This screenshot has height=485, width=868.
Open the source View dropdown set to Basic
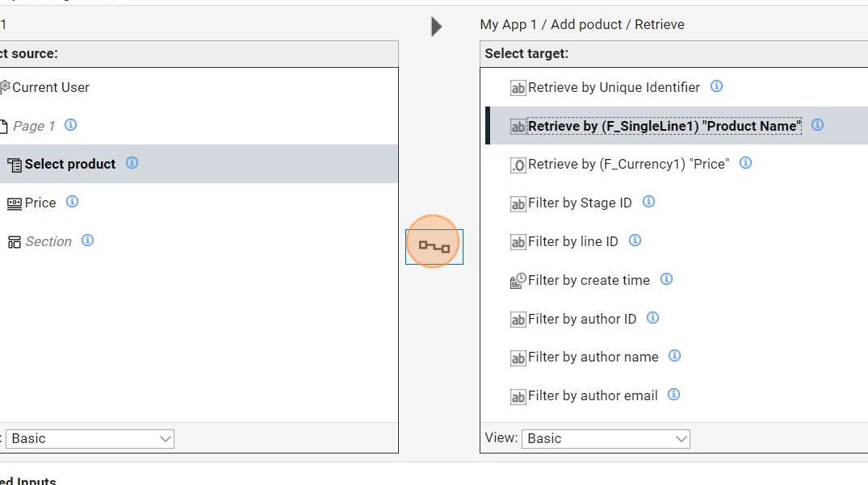point(90,438)
